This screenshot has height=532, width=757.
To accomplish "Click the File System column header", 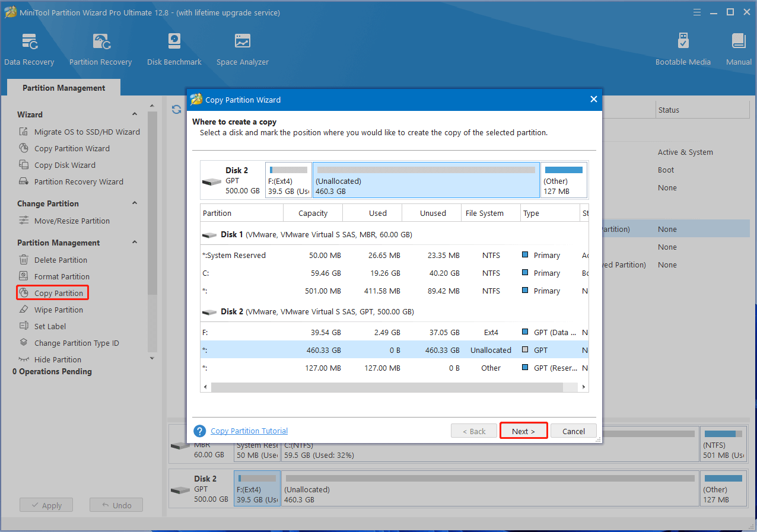I will (x=491, y=213).
